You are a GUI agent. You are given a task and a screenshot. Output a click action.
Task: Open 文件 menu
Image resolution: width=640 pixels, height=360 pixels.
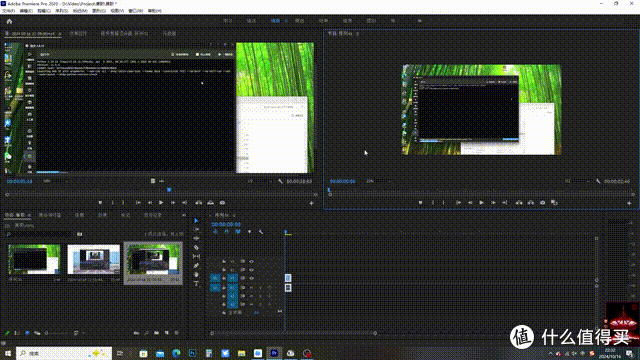tap(8, 11)
